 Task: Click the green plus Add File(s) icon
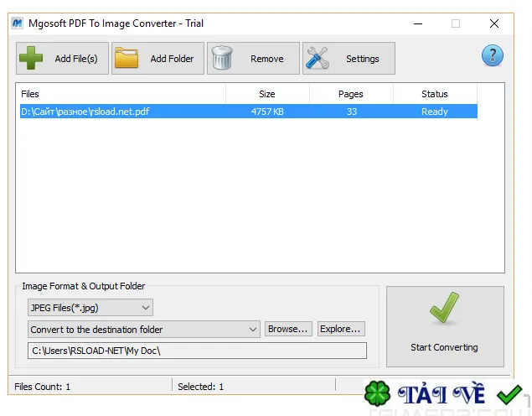point(31,58)
